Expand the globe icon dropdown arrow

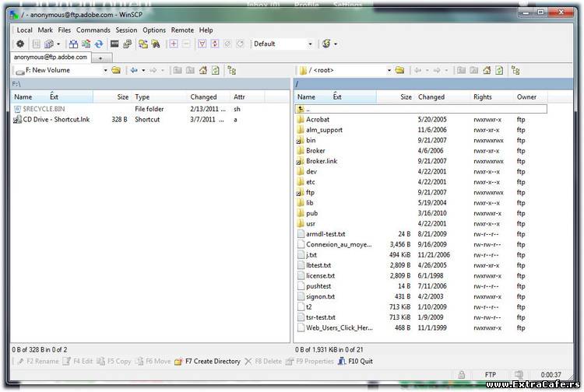coord(336,44)
